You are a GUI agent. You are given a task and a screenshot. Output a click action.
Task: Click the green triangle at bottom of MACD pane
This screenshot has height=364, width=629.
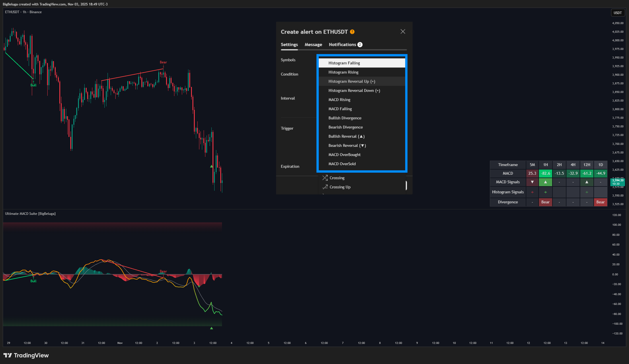click(x=211, y=328)
